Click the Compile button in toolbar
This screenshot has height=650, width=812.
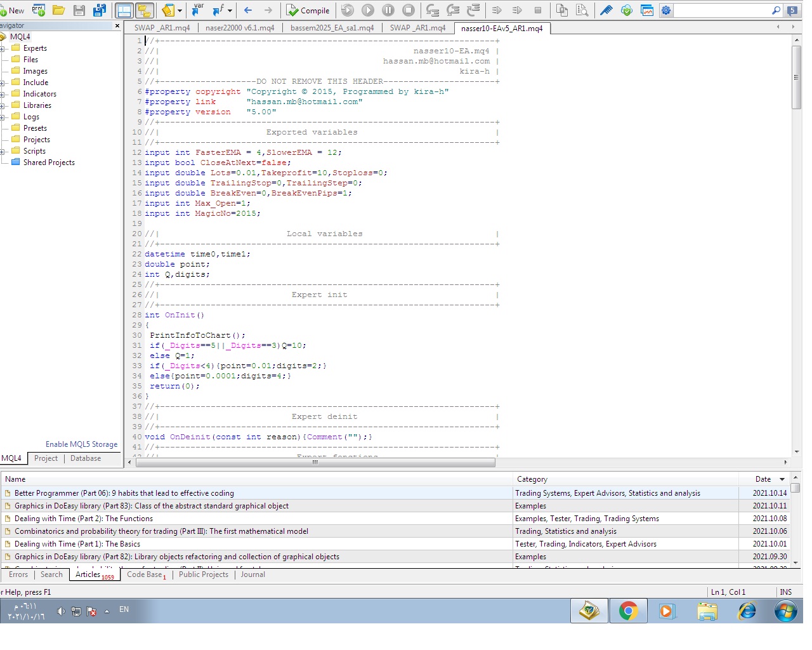308,10
